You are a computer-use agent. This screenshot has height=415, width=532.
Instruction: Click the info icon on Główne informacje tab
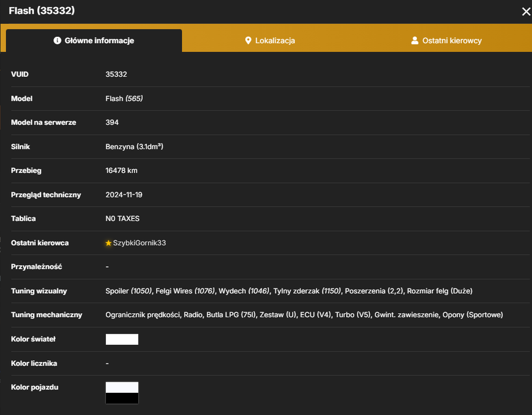[58, 40]
